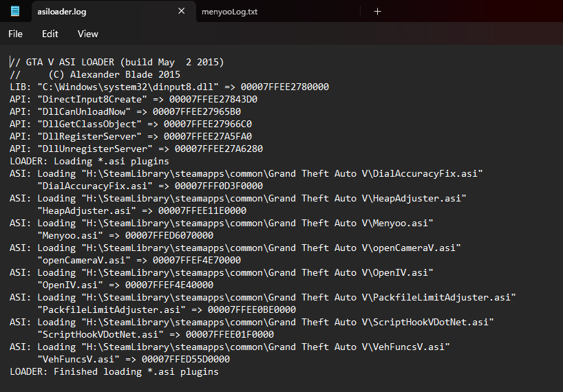Place cursor in GTA V ASI LOADER line
The height and width of the screenshot is (392, 563).
tap(117, 63)
